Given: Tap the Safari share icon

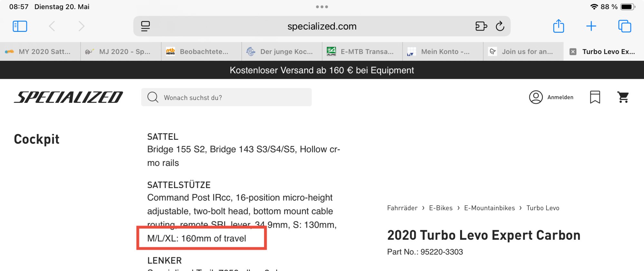Looking at the screenshot, I should pyautogui.click(x=558, y=26).
